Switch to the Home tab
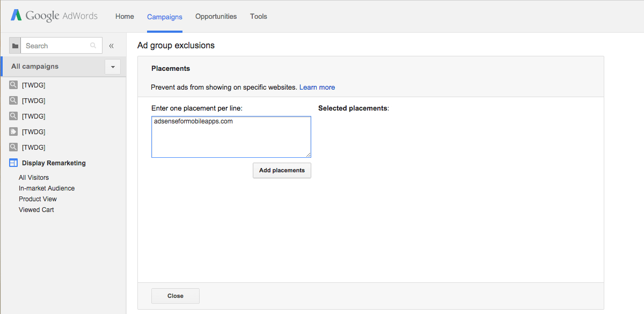Viewport: 644px width, 314px height. pyautogui.click(x=125, y=17)
